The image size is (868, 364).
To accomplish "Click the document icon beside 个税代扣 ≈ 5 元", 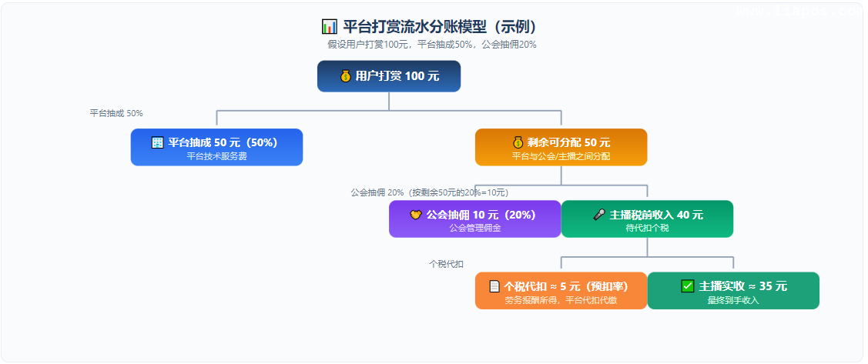I will 495,286.
